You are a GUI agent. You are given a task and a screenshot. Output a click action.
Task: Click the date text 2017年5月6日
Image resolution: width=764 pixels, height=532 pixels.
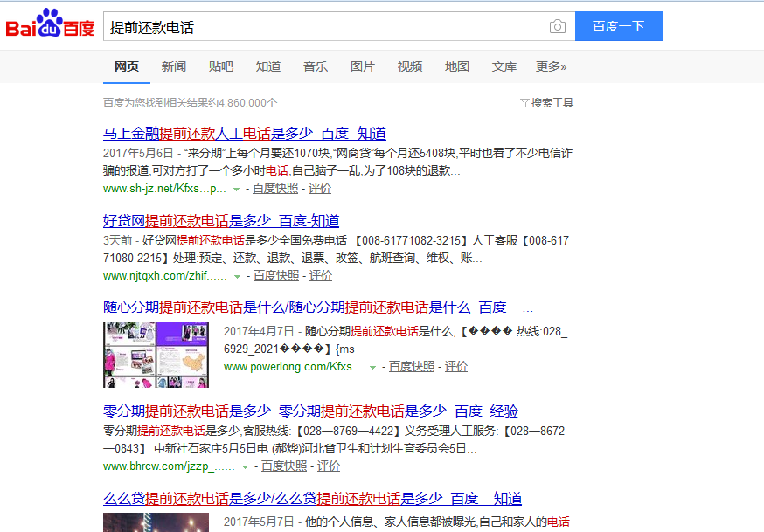coord(138,154)
